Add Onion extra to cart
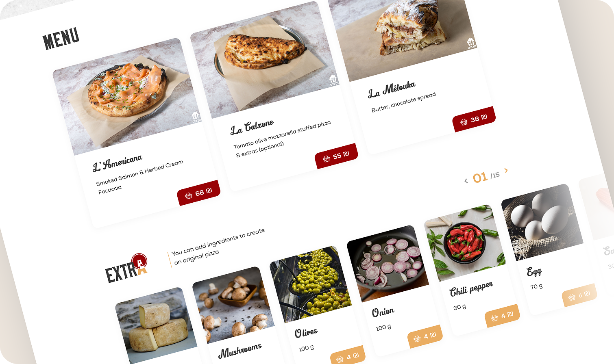The width and height of the screenshot is (614, 364). (425, 336)
